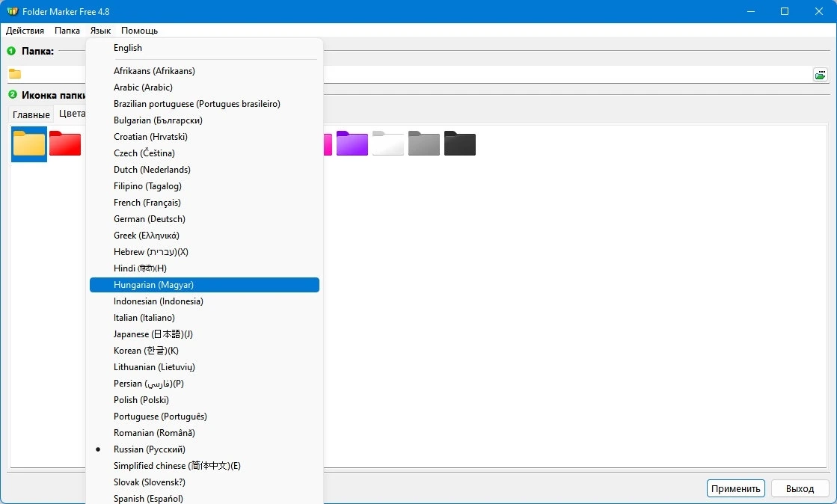The image size is (837, 504).
Task: Open the Папка menu
Action: coord(67,31)
